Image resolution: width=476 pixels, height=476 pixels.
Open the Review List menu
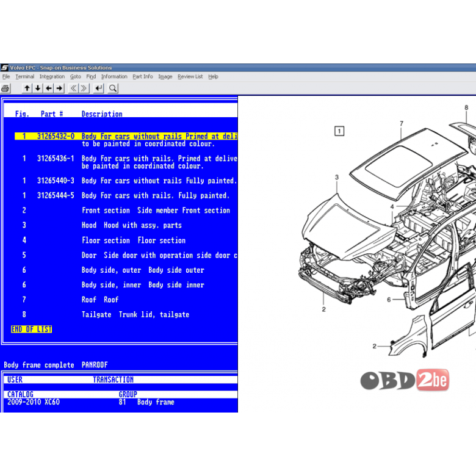(190, 76)
